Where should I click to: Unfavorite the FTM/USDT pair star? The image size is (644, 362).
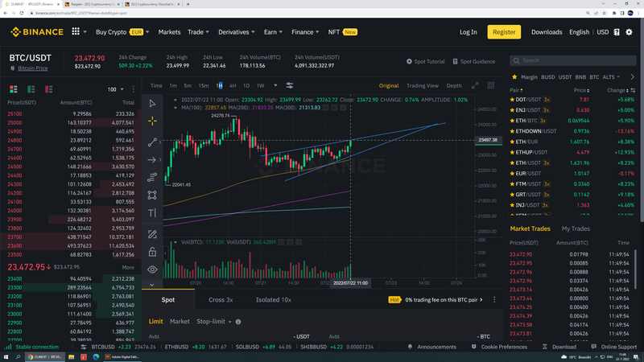tap(512, 184)
